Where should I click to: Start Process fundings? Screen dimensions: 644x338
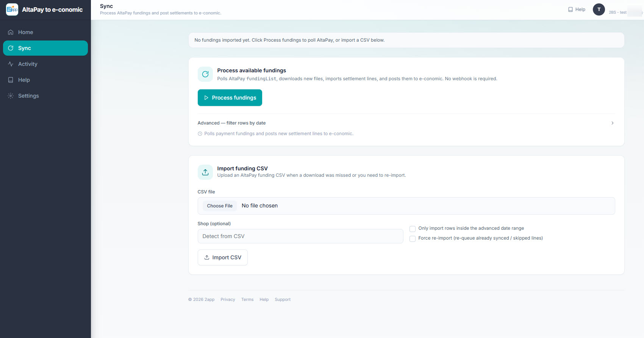230,98
